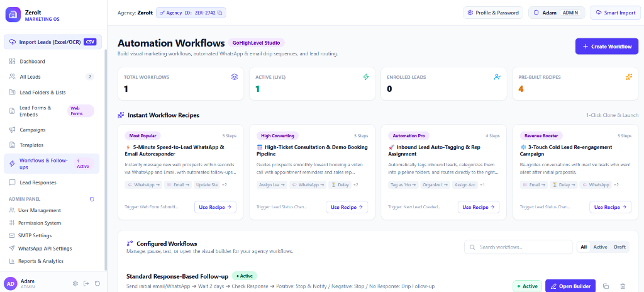Use the Inbound Lead Auto-Tagging recipe
The image size is (644, 292).
click(x=479, y=207)
